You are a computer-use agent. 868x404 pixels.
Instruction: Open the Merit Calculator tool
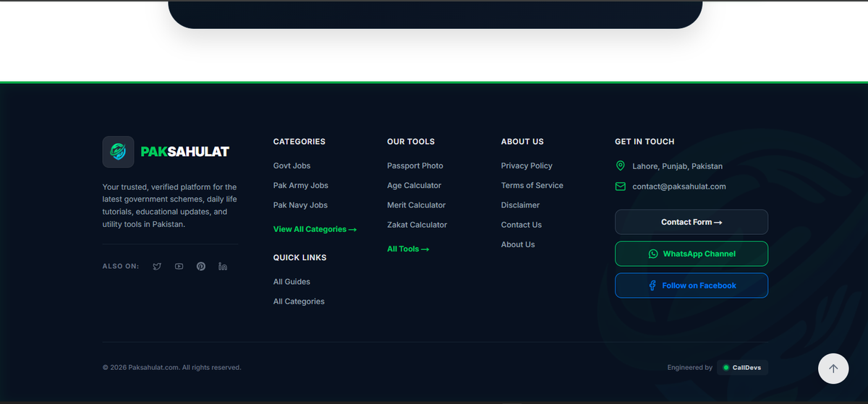(x=416, y=205)
